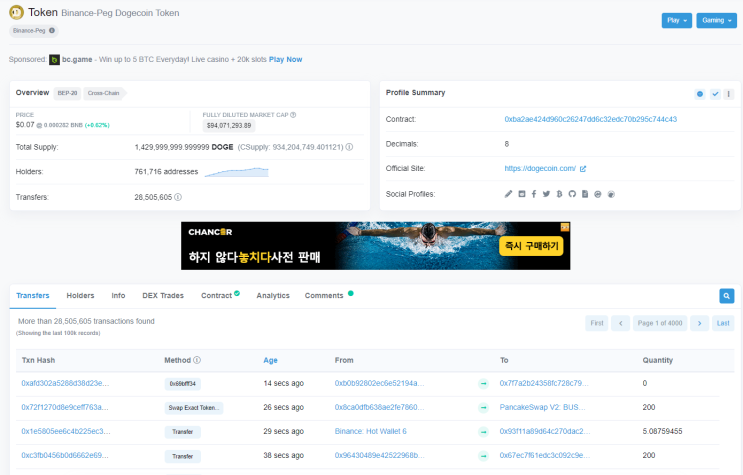Open the to address 0x93f11a89d64c270dac2...

(x=545, y=432)
